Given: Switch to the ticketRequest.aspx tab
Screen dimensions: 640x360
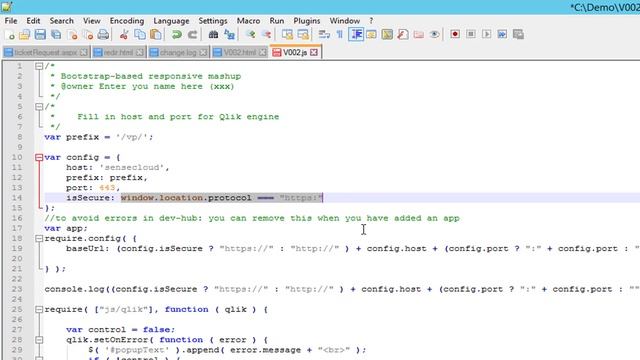Looking at the screenshot, I should click(x=45, y=52).
